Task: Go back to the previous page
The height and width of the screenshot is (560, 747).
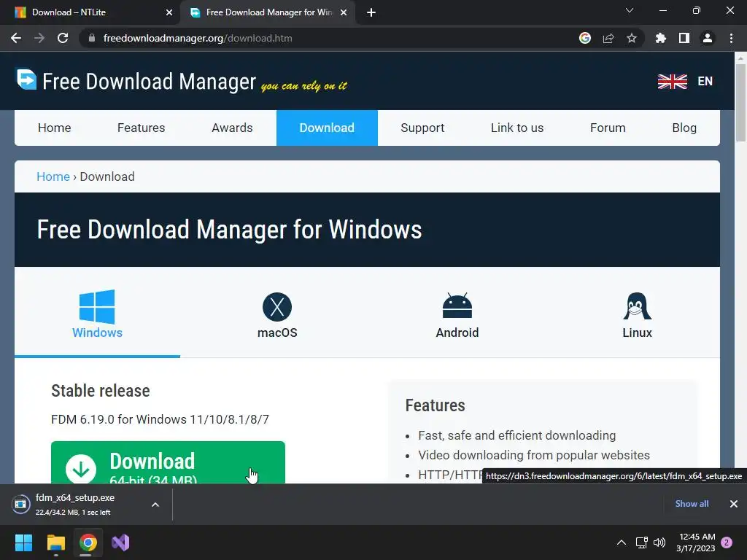Action: (x=16, y=38)
